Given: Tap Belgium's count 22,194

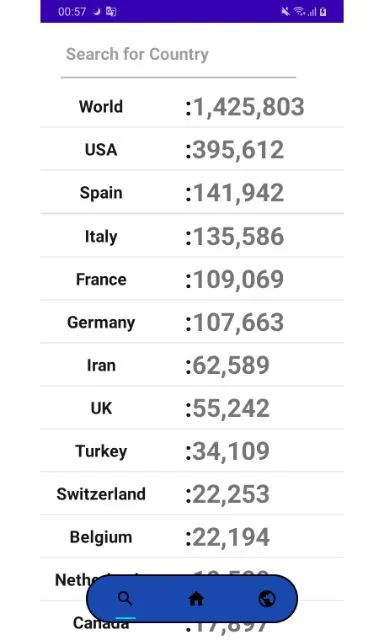Looking at the screenshot, I should click(227, 537).
